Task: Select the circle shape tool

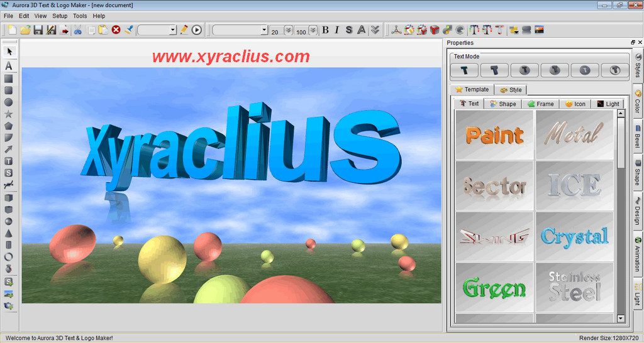Action: [9, 102]
